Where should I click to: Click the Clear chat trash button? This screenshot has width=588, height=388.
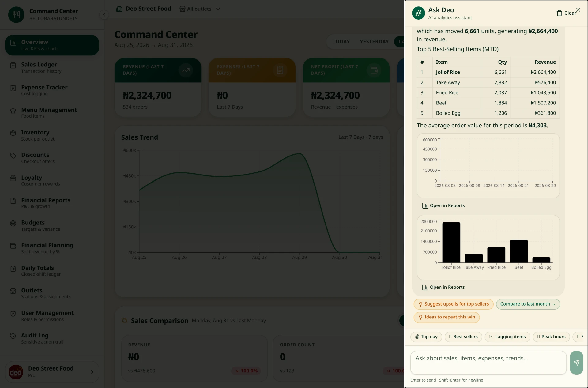coord(566,13)
